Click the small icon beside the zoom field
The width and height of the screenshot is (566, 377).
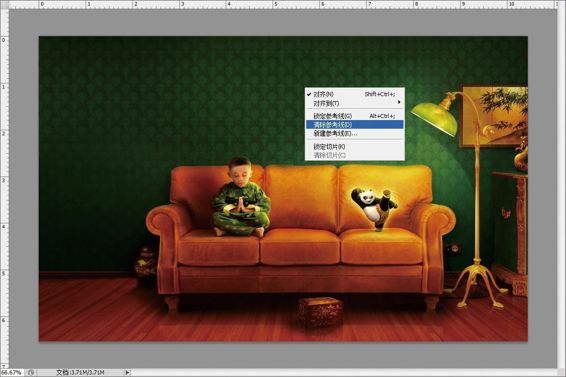tap(31, 372)
